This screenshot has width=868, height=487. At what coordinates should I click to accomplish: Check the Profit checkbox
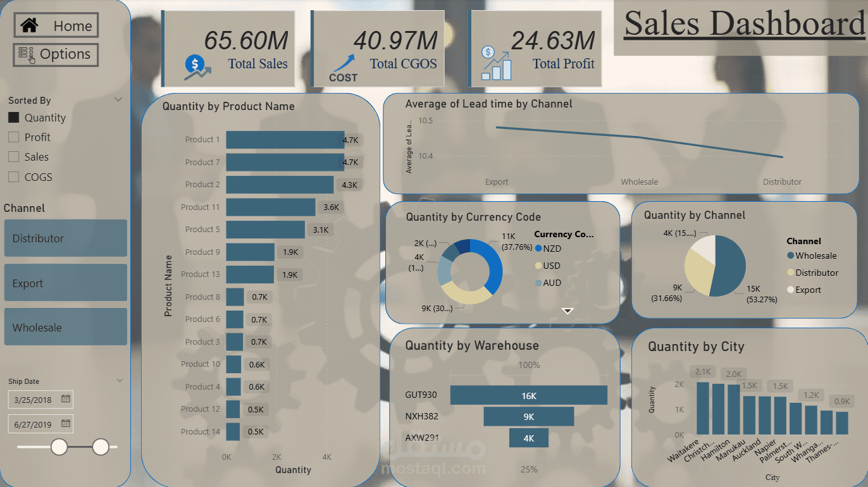coord(14,137)
